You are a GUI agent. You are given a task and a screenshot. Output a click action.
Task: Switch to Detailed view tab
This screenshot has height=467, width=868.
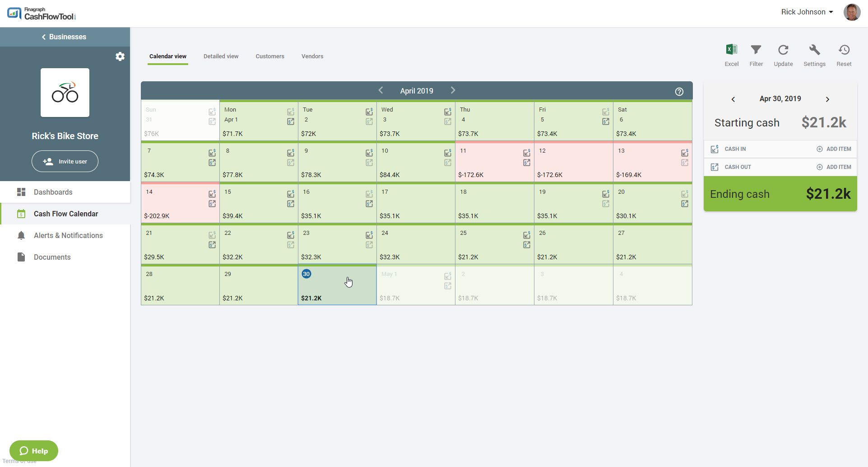[221, 56]
